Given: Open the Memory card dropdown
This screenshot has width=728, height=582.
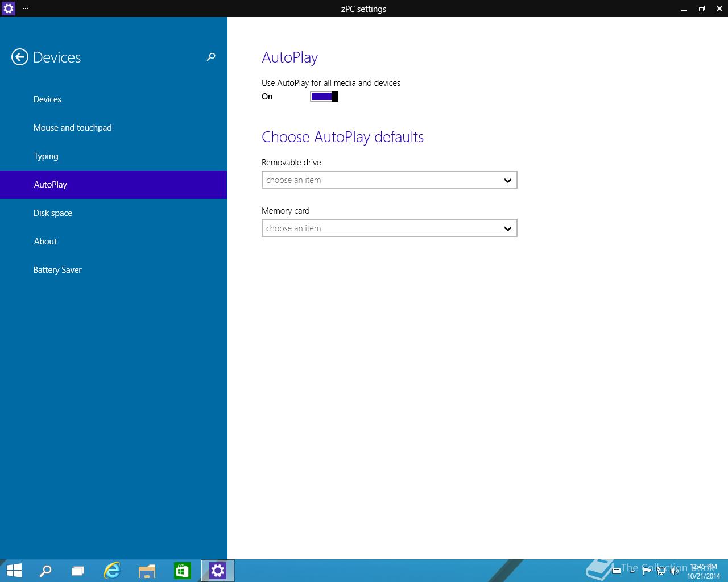Looking at the screenshot, I should click(389, 228).
